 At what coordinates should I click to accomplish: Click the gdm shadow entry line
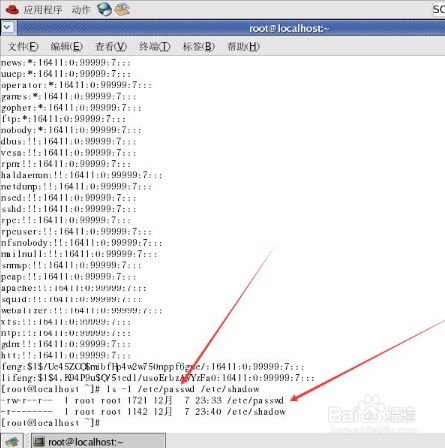pos(66,344)
